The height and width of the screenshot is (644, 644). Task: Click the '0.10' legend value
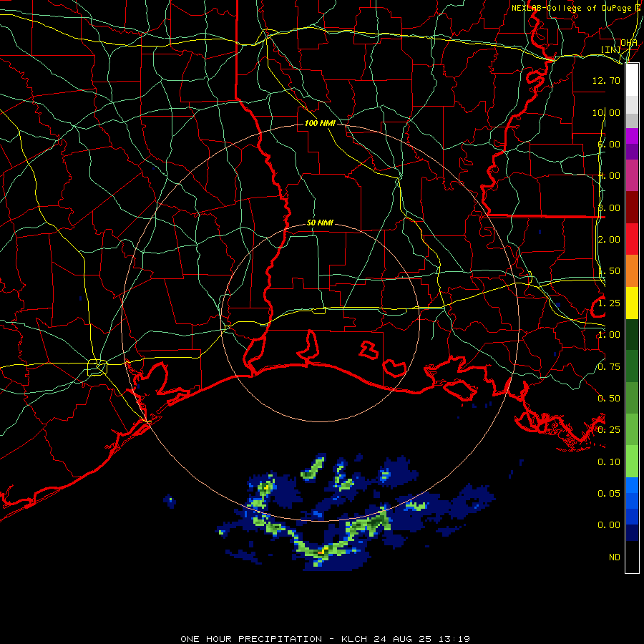[x=609, y=462]
